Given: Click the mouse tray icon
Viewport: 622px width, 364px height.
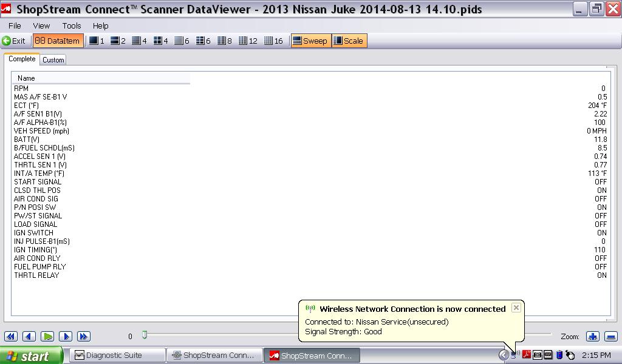Looking at the screenshot, I should coord(570,355).
